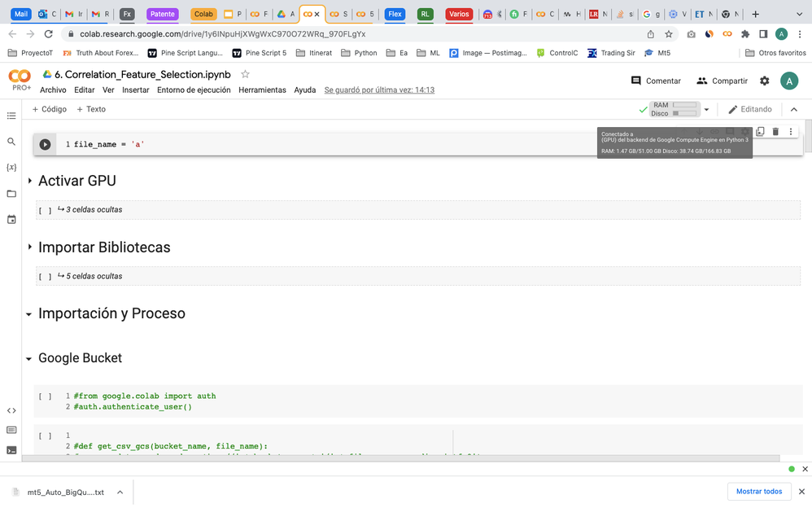Reload the browser page
This screenshot has width=812, height=508.
(48, 34)
